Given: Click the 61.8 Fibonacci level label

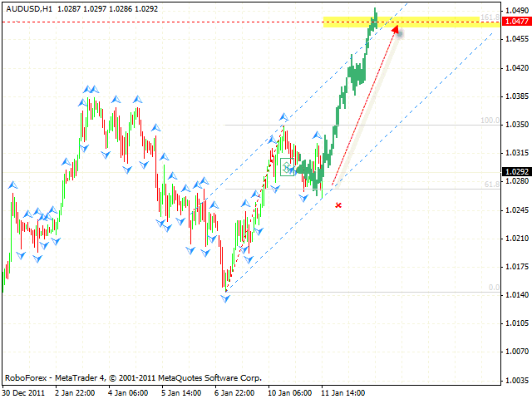Looking at the screenshot, I should coord(492,185).
